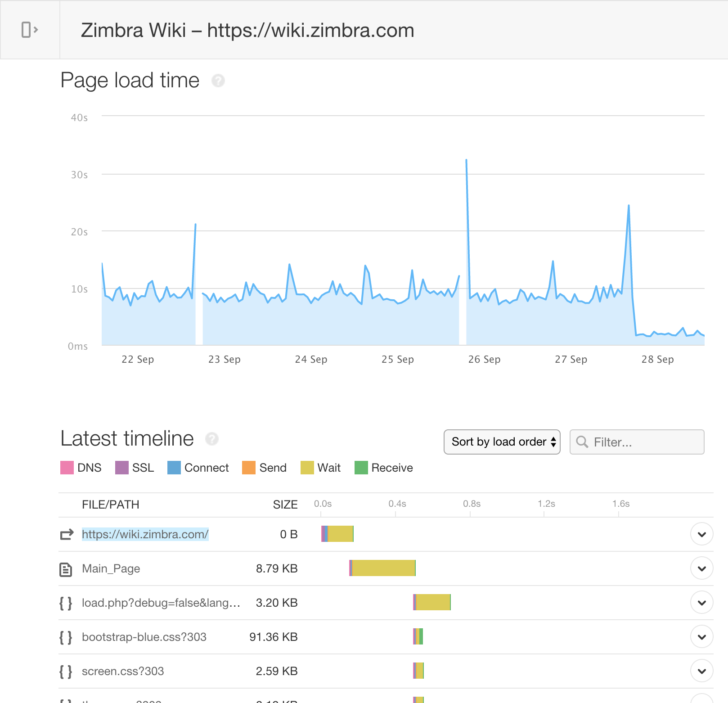This screenshot has width=728, height=703.
Task: Click the https://wiki.zimbra.com/ link
Action: click(x=145, y=534)
